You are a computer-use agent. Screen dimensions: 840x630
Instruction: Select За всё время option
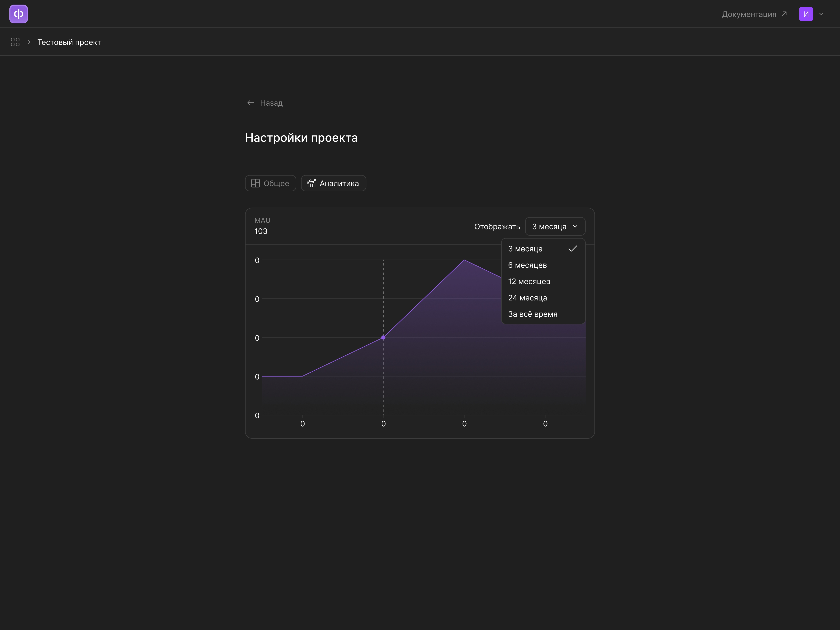click(543, 314)
